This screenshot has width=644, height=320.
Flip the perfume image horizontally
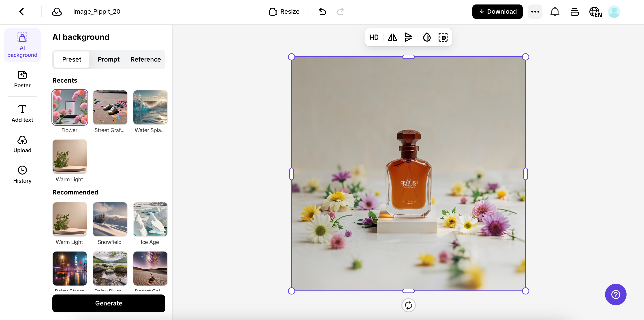(x=392, y=37)
